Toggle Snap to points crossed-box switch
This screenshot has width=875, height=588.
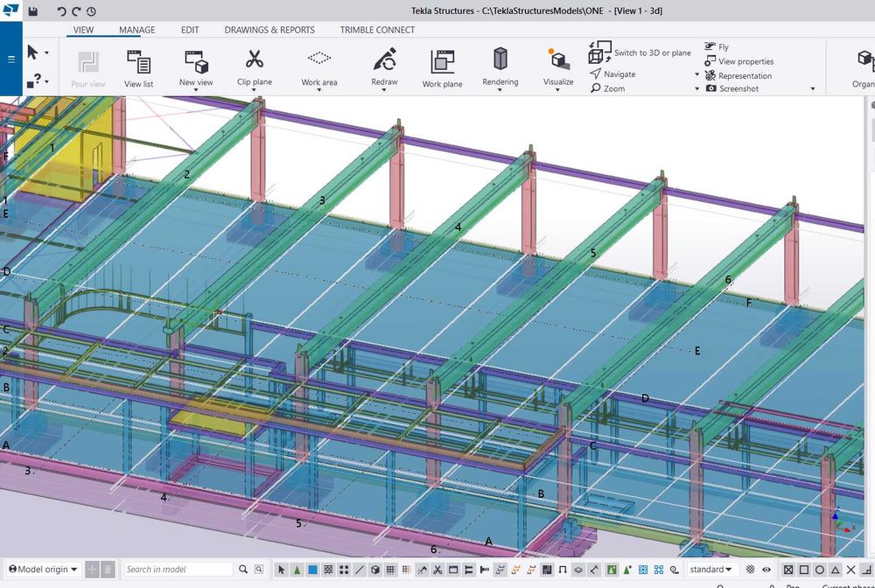(x=788, y=570)
